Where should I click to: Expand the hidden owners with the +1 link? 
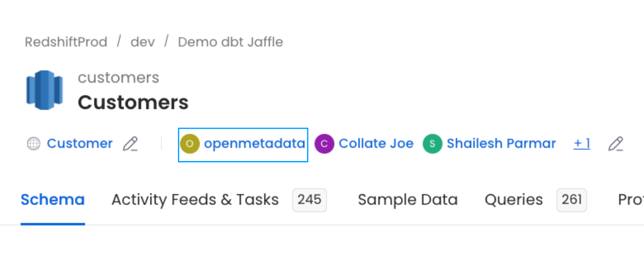(582, 143)
